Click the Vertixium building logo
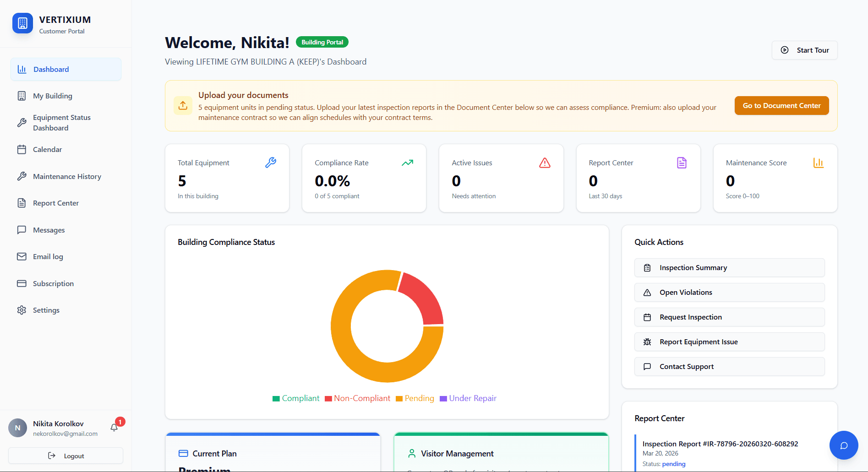The image size is (868, 472). tap(22, 23)
